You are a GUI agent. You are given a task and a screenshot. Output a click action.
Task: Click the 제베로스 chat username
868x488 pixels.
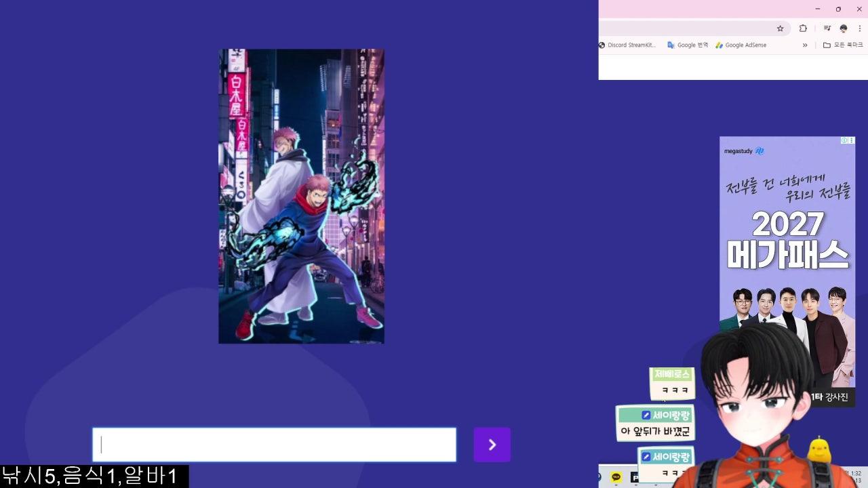pos(672,373)
